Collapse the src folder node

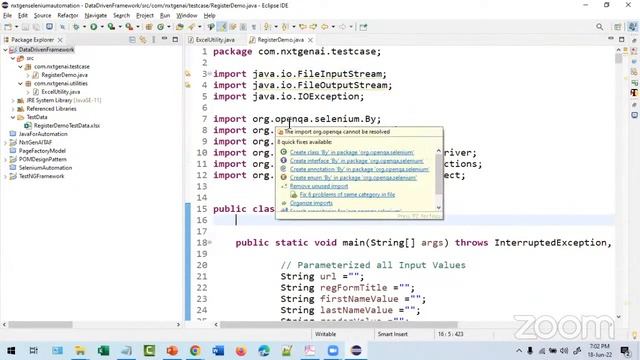pos(13,58)
